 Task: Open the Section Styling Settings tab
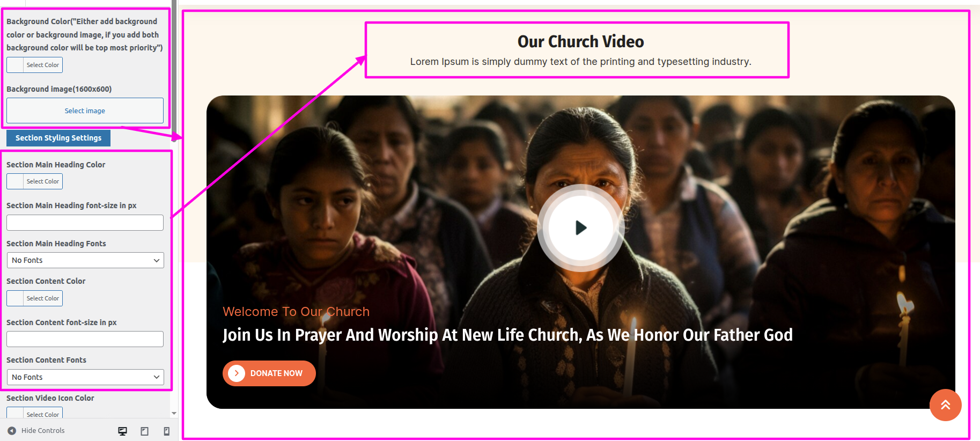58,138
